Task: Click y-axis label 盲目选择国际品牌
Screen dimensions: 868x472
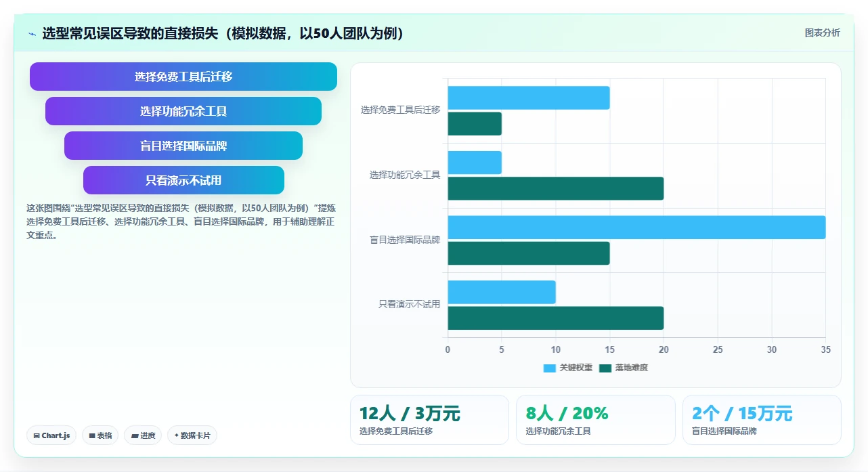Action: click(x=405, y=240)
